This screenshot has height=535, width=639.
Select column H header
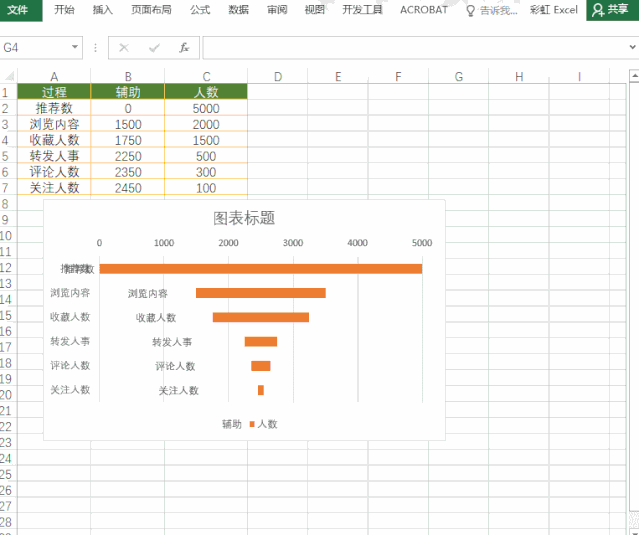[519, 77]
